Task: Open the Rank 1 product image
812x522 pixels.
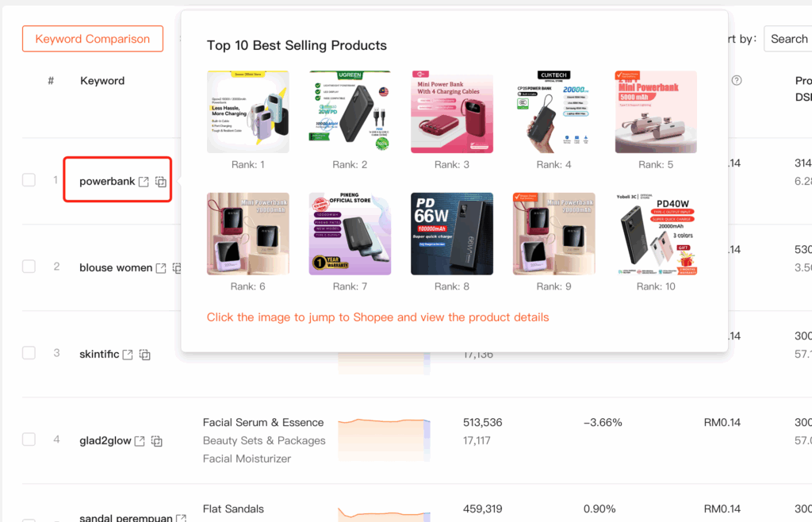Action: click(248, 112)
